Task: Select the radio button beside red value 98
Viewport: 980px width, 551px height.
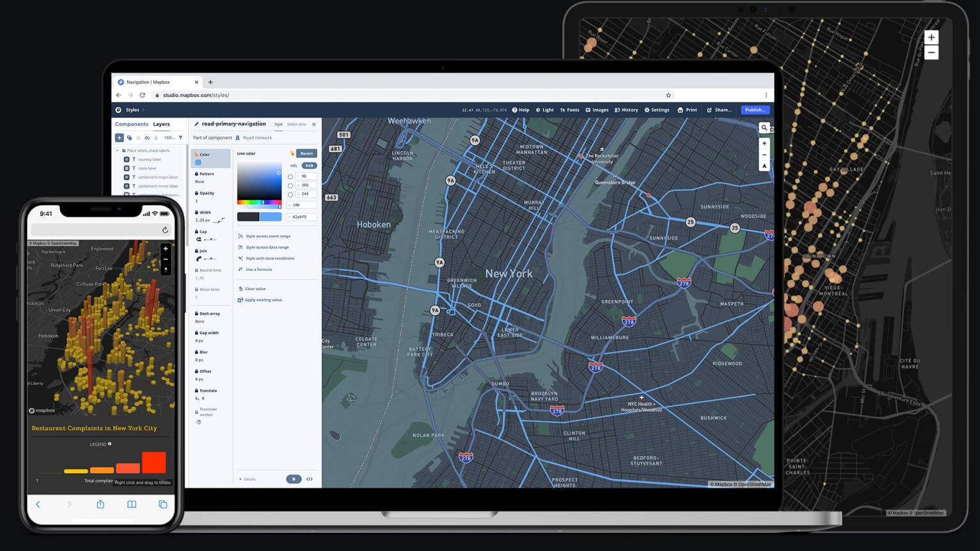Action: [290, 176]
